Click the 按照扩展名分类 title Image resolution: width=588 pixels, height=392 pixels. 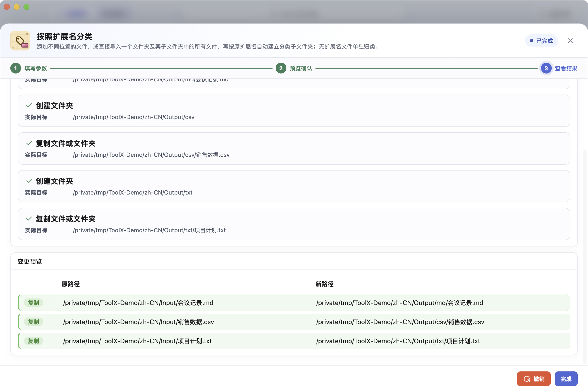[64, 37]
